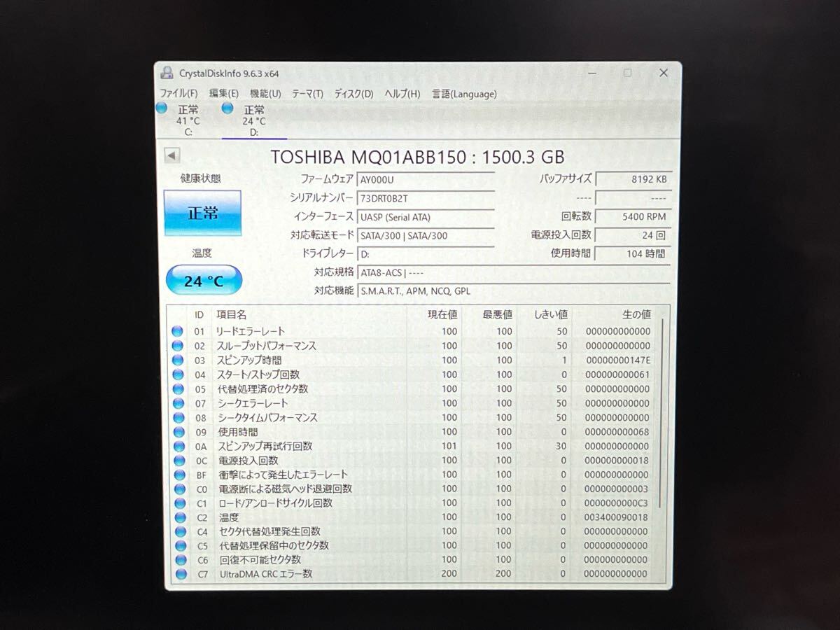Viewport: 840px width, 630px height.
Task: Click the previous disk arrow button
Action: (x=172, y=155)
